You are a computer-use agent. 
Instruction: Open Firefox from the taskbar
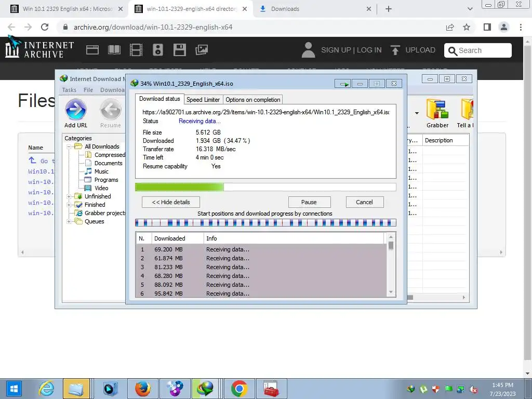pyautogui.click(x=142, y=389)
